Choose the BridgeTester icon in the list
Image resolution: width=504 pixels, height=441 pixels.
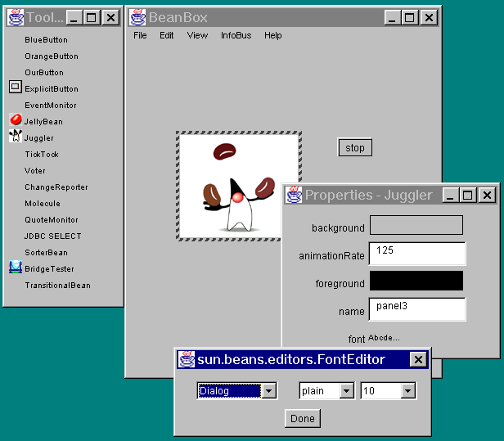click(x=16, y=268)
